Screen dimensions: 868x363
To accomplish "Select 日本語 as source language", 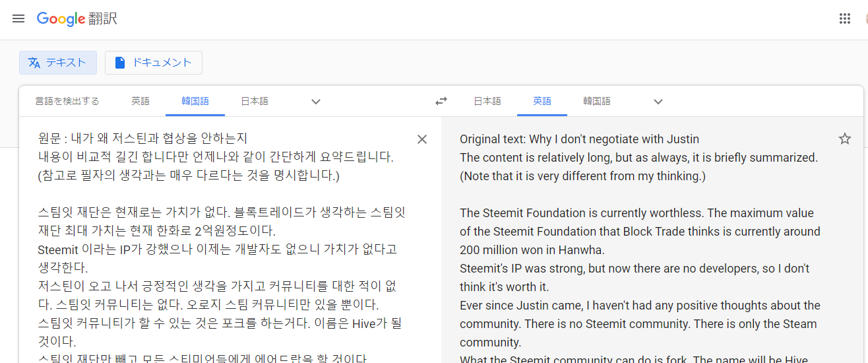I will click(x=255, y=101).
